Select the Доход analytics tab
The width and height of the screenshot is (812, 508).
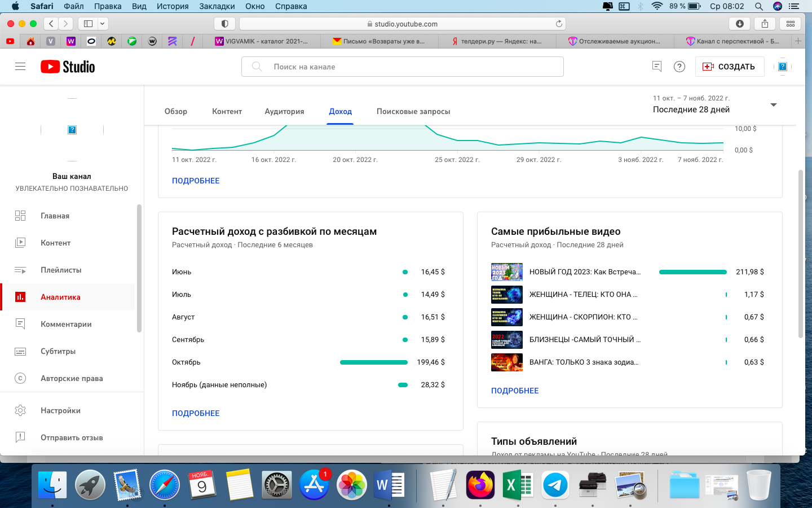[x=341, y=111]
